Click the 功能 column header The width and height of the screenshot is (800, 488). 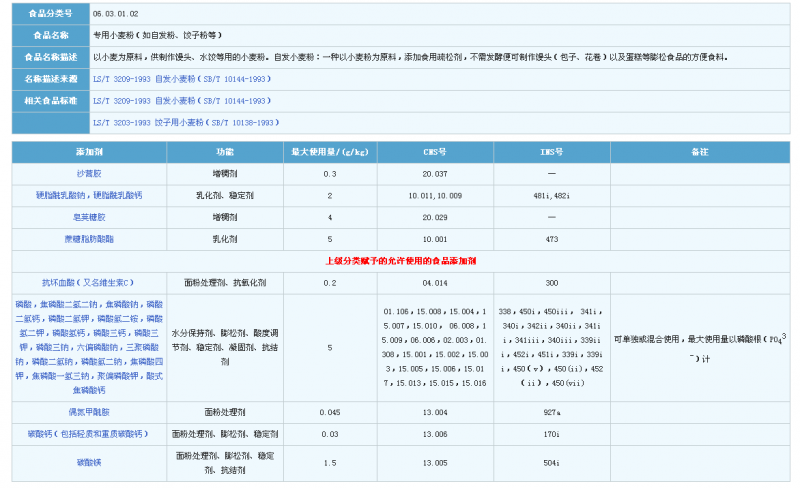point(225,151)
